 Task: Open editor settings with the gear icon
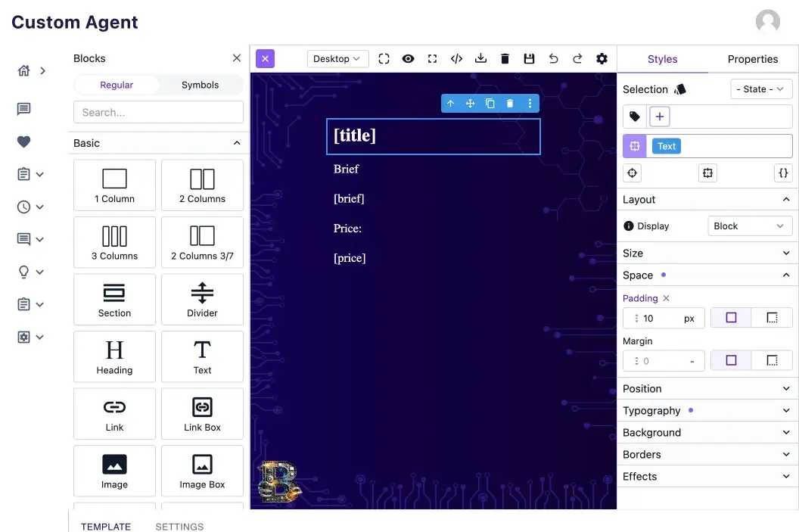pyautogui.click(x=602, y=58)
